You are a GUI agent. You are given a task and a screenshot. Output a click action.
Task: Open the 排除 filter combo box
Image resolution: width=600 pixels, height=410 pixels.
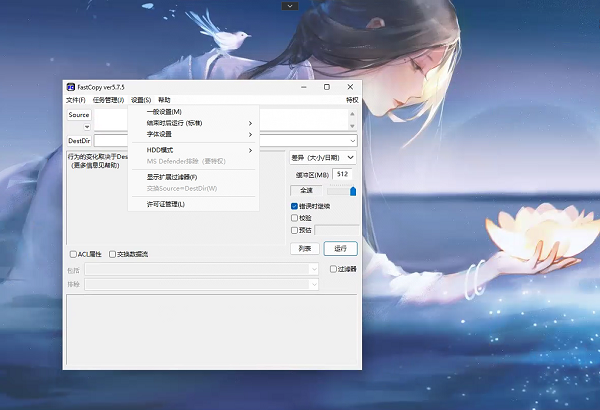click(201, 284)
